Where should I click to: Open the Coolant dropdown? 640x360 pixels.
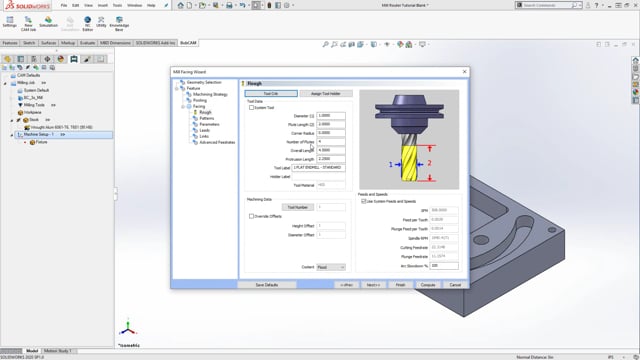(331, 267)
